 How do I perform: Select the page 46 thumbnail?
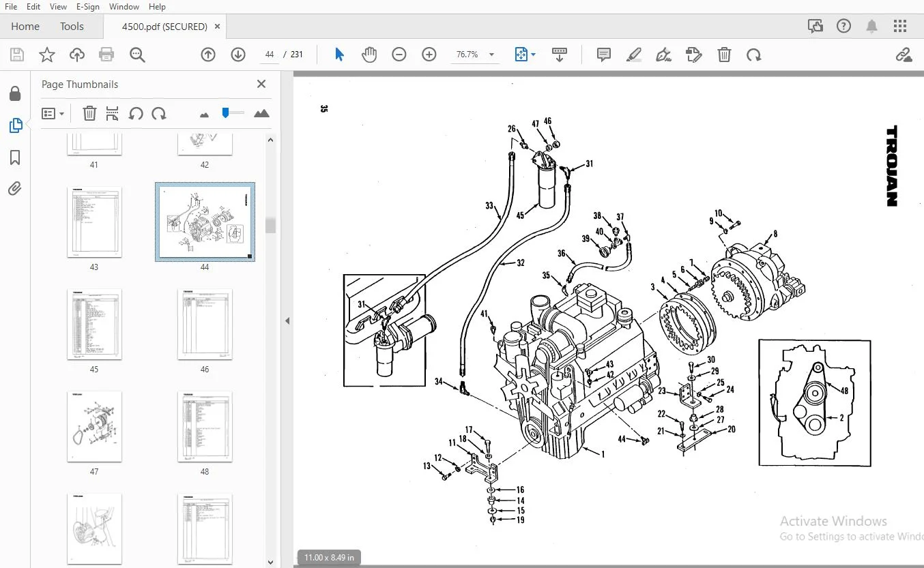tap(205, 325)
